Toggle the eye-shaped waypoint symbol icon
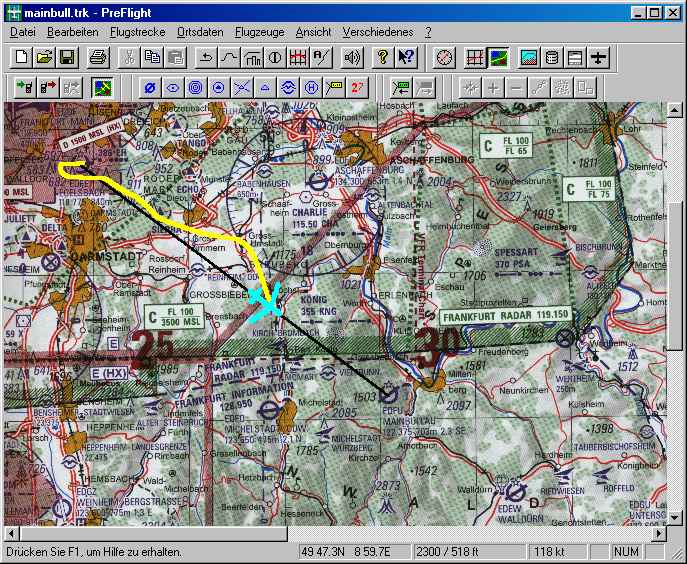Viewport: 687px width, 564px height. (173, 88)
